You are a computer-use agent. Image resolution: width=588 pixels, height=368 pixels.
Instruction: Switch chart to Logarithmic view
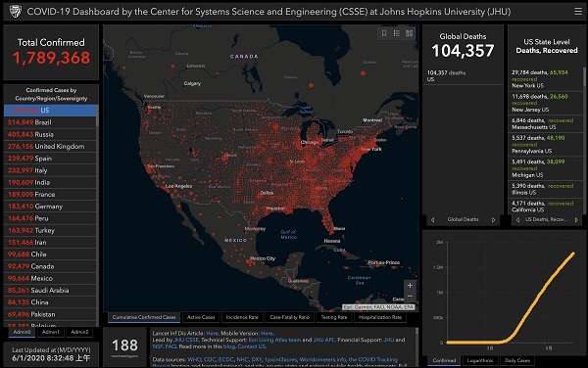[x=480, y=360]
